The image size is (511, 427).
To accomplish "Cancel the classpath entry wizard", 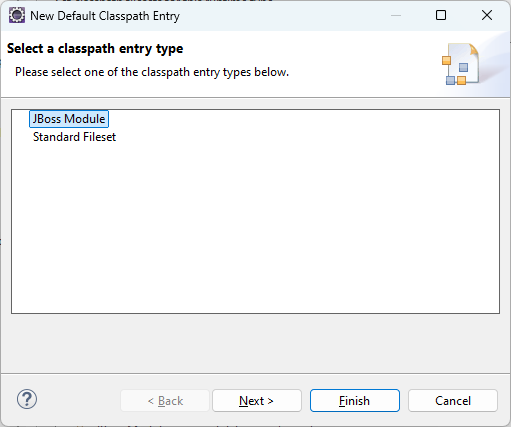I will pos(453,400).
